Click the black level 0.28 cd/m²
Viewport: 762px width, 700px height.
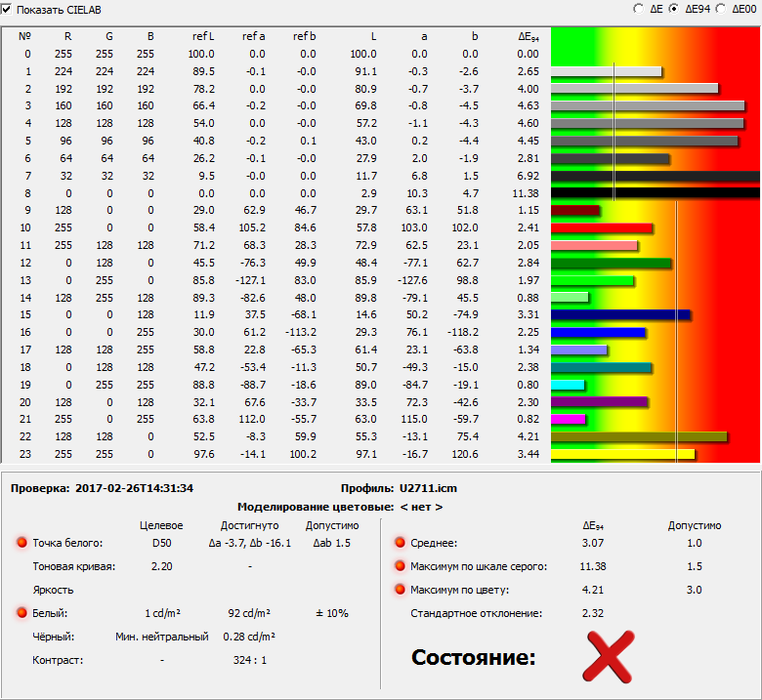249,637
